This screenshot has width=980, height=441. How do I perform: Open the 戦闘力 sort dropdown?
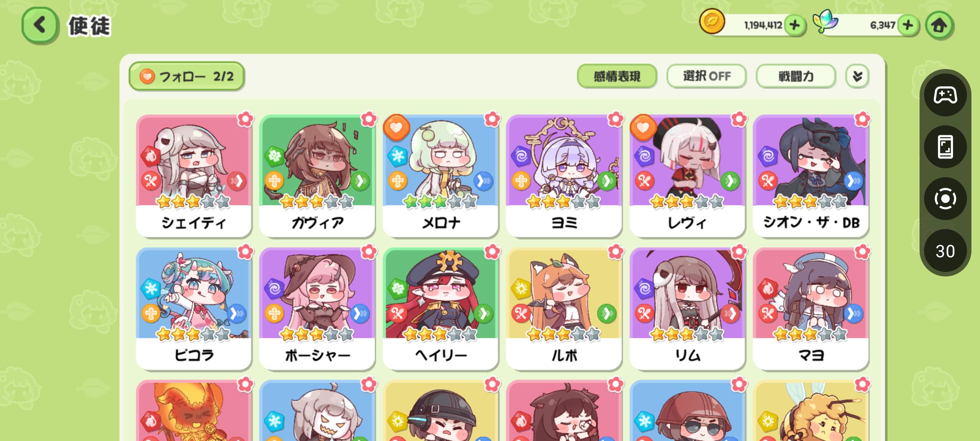tap(796, 76)
